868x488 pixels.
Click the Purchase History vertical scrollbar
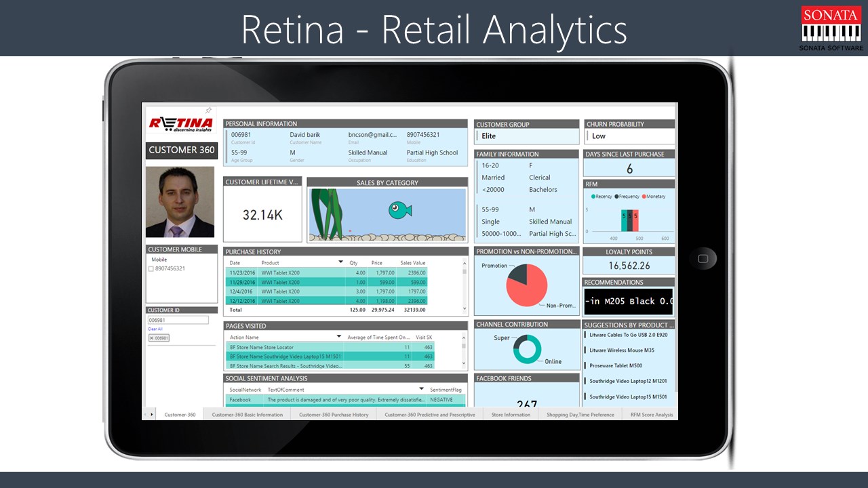pos(465,285)
